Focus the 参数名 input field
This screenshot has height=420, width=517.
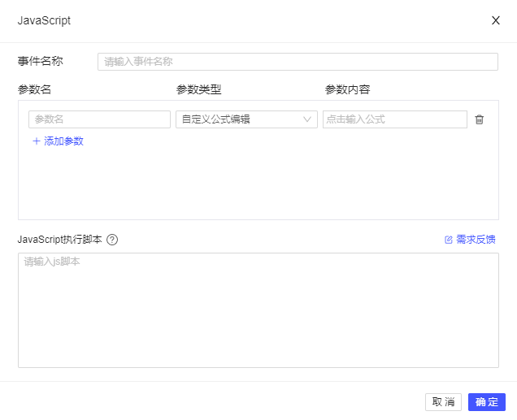(99, 119)
